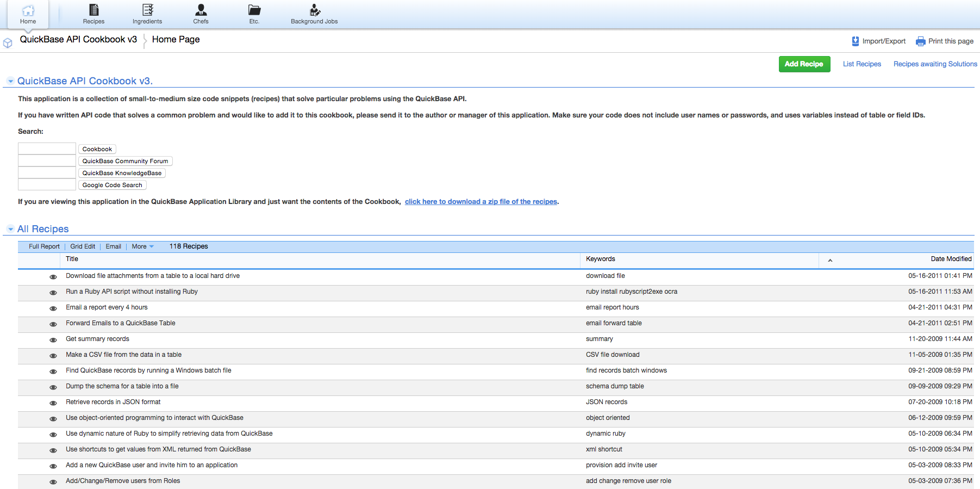Open the Recipes table icon
Screen dimensions: 980x489
pyautogui.click(x=93, y=10)
